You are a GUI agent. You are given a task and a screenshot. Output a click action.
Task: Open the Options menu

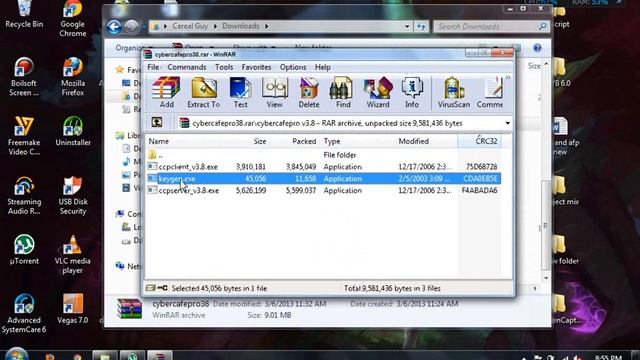click(x=293, y=67)
